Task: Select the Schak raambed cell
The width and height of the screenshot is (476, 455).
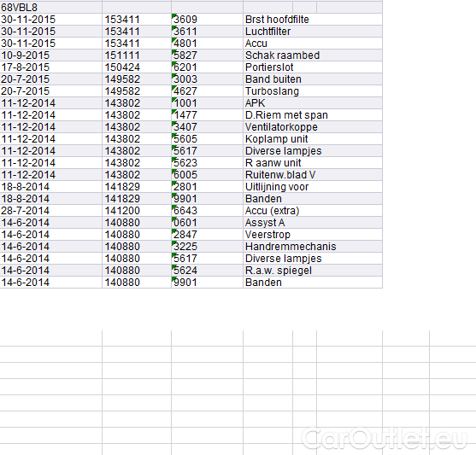Action: coord(313,55)
